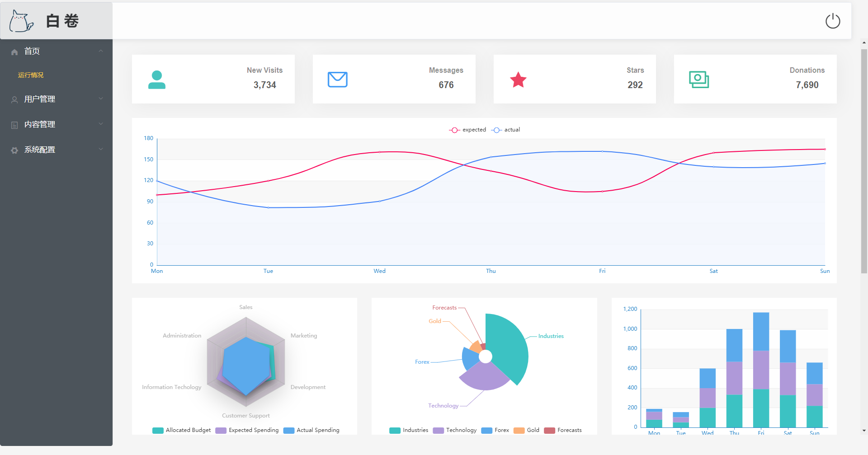The image size is (868, 455).
Task: Click the scrollbar up arrow
Action: point(864,42)
